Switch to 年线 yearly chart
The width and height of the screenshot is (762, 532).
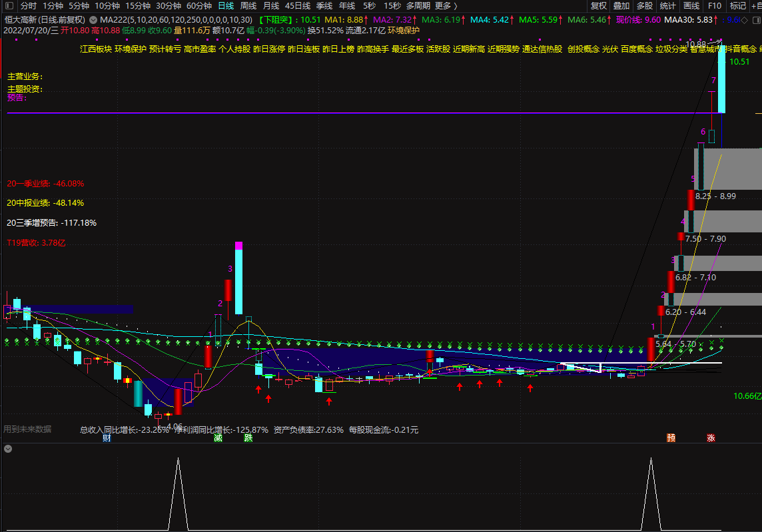[347, 6]
